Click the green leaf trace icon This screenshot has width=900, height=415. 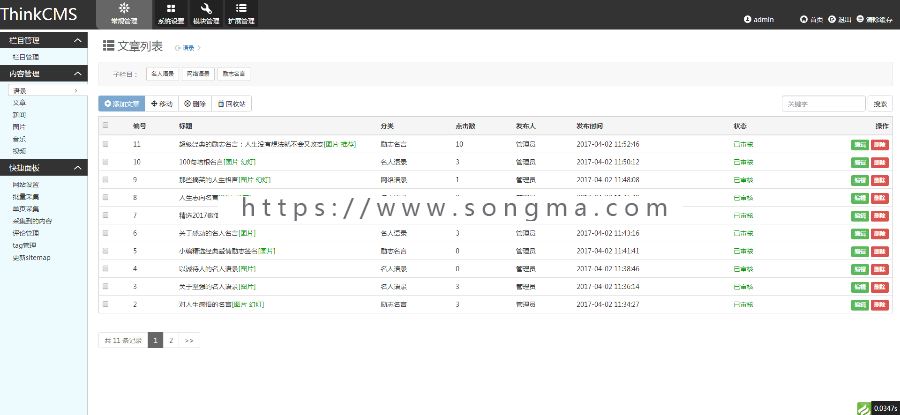tap(864, 408)
